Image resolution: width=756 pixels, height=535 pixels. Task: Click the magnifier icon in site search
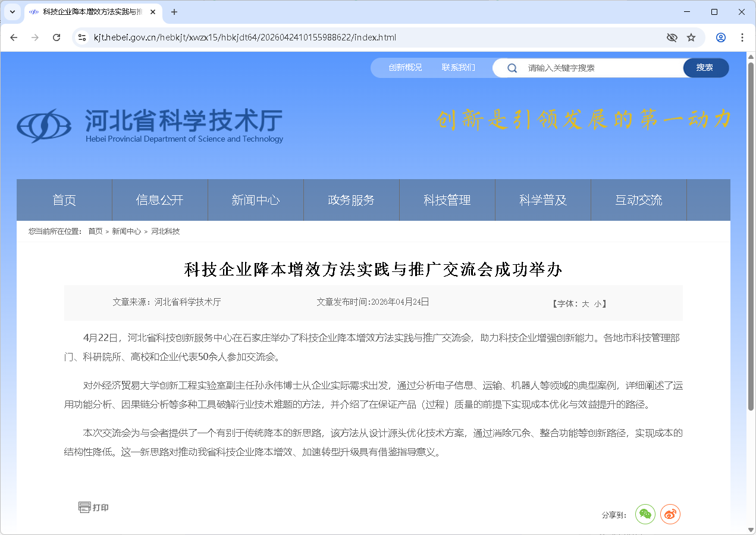(x=512, y=68)
